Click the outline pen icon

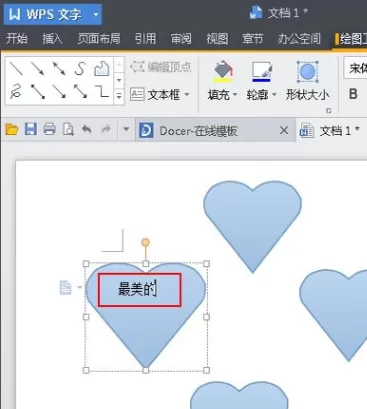tap(262, 71)
